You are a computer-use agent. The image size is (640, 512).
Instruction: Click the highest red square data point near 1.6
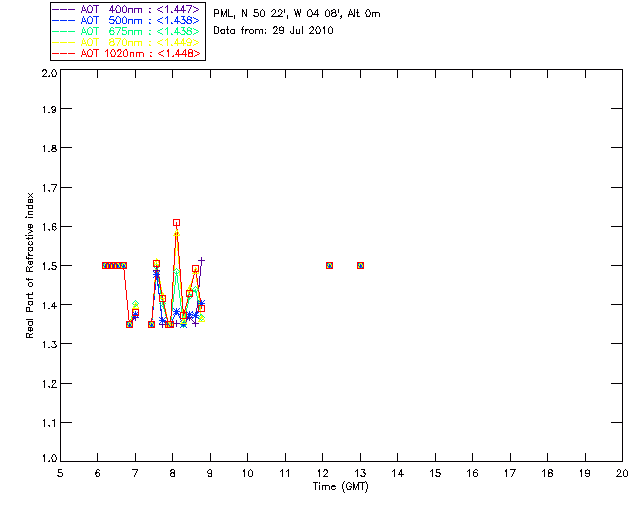(x=176, y=223)
